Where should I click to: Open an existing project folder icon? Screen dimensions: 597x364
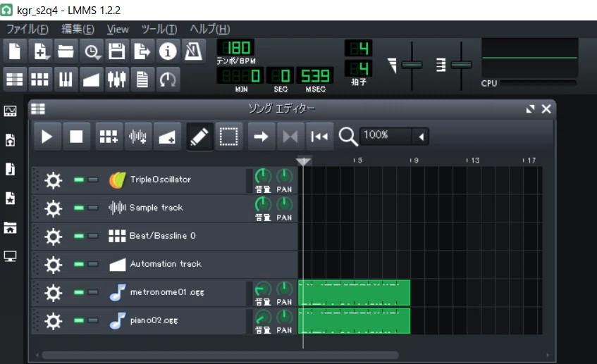66,51
